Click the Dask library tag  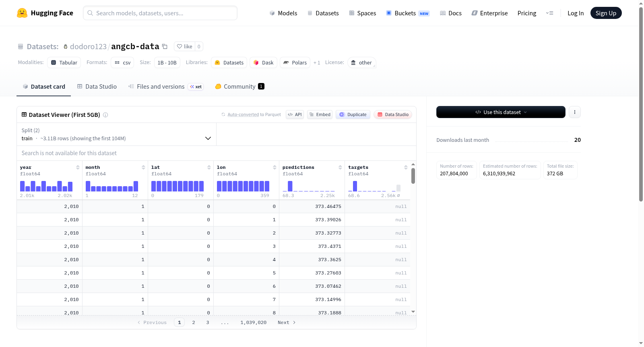[x=264, y=62]
